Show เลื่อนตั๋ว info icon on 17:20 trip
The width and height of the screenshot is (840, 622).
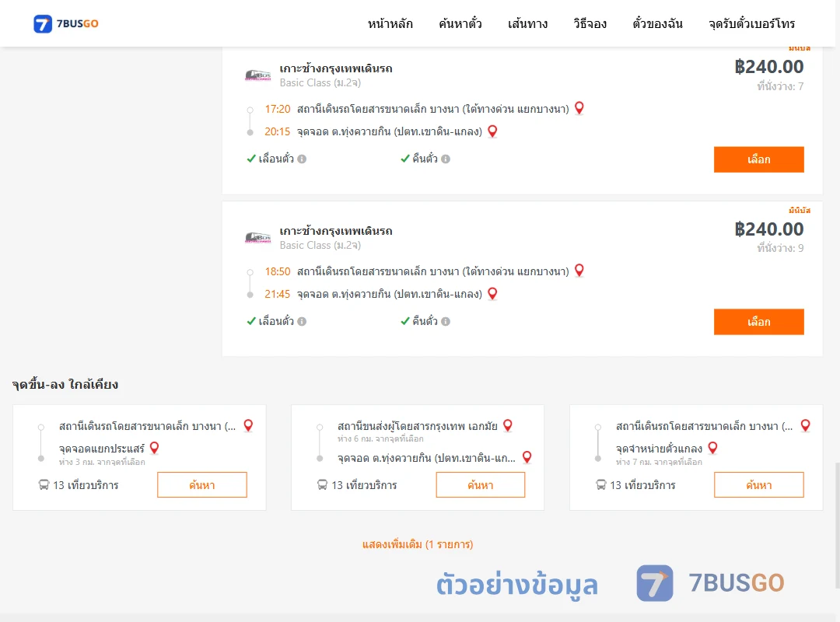tap(302, 159)
